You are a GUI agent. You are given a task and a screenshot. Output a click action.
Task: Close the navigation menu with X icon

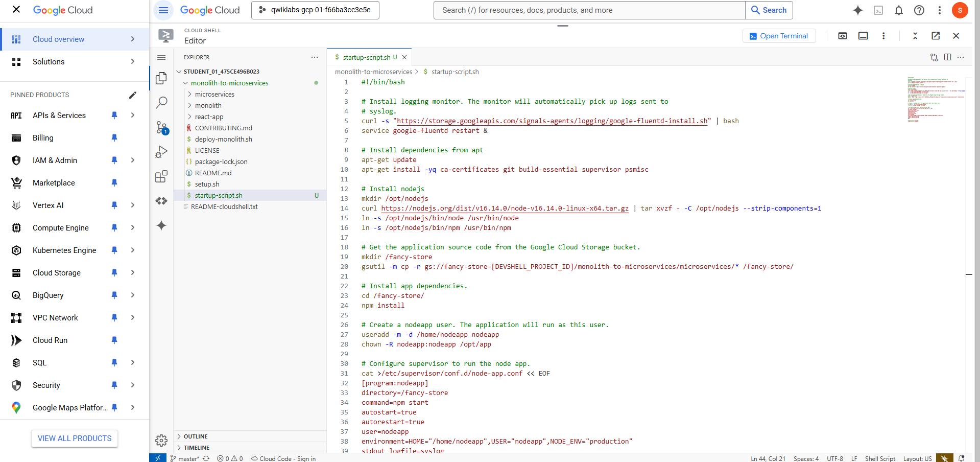coord(16,10)
